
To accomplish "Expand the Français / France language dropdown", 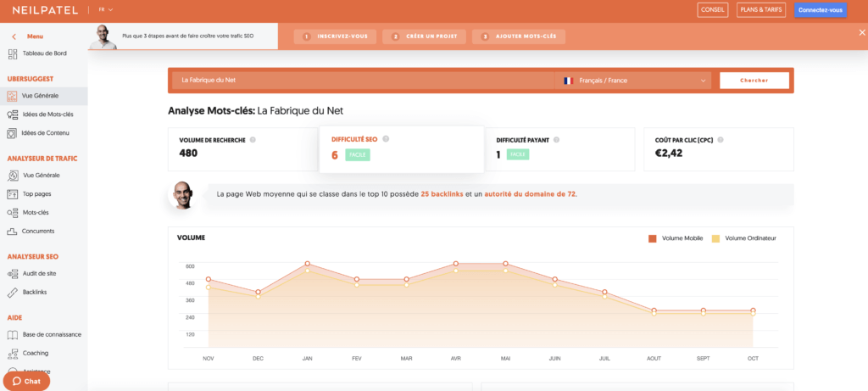I will pos(632,81).
